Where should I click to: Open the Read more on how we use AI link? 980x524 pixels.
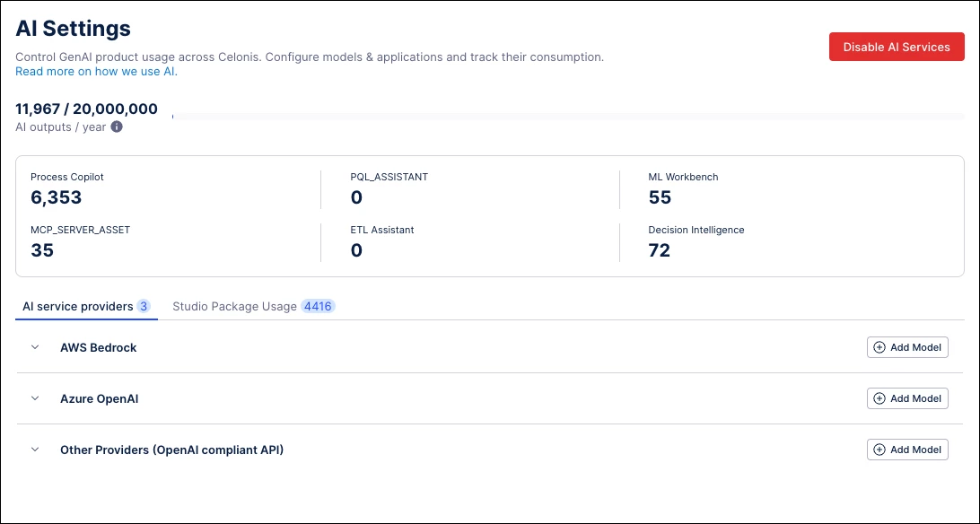pos(96,71)
